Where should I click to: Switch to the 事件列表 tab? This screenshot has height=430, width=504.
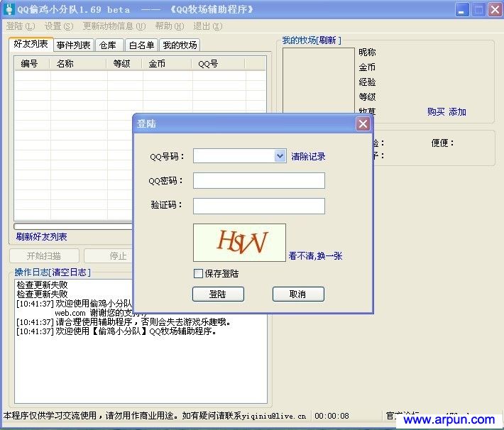pos(73,45)
